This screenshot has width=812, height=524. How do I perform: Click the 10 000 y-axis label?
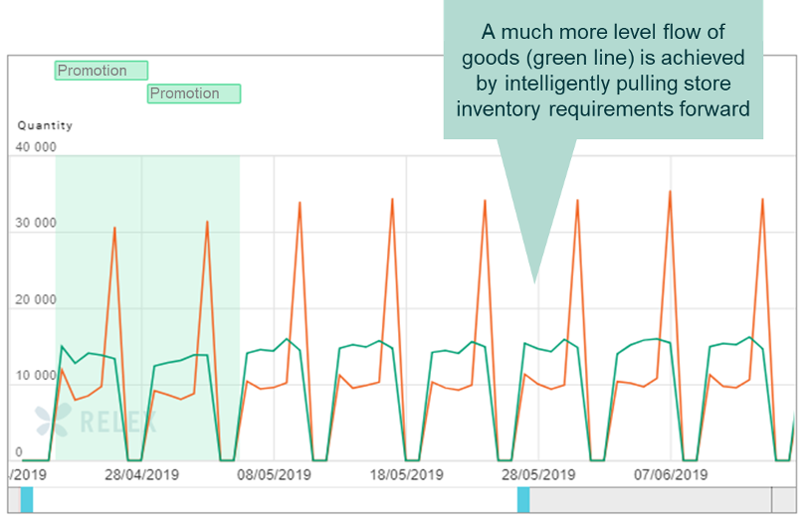click(36, 377)
